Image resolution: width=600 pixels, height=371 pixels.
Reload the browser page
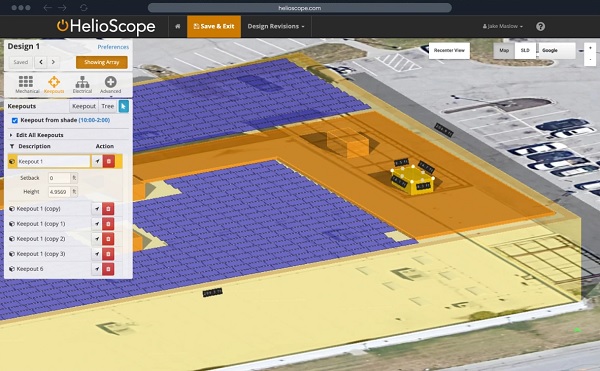[84, 8]
